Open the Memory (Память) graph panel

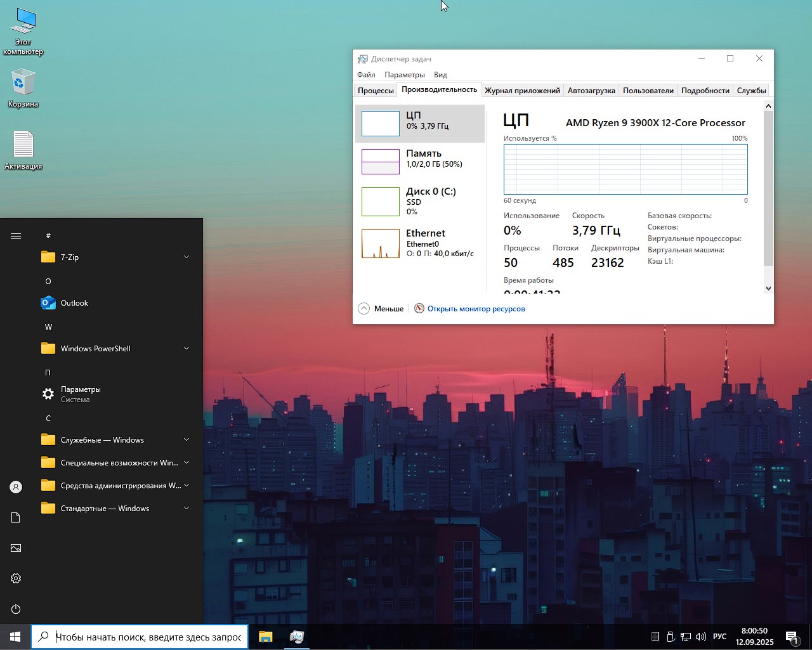coord(381,162)
